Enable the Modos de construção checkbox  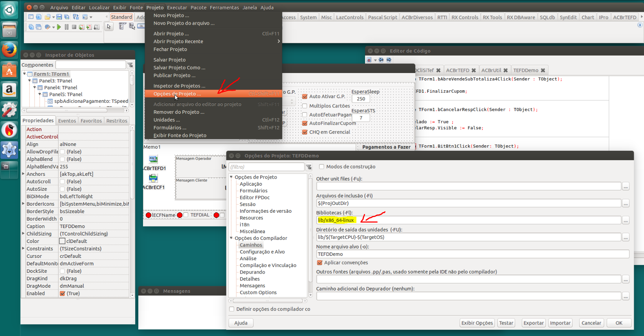tap(321, 166)
